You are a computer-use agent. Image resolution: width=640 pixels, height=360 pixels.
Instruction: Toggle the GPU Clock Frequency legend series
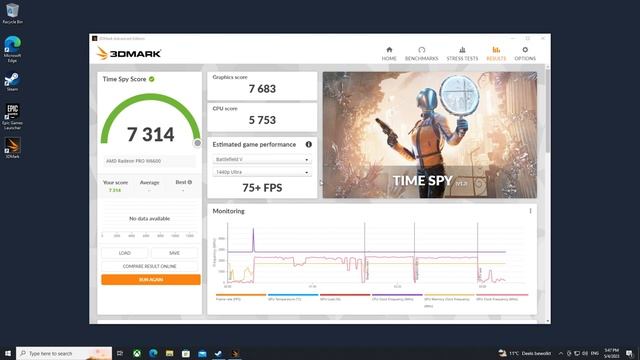point(501,298)
